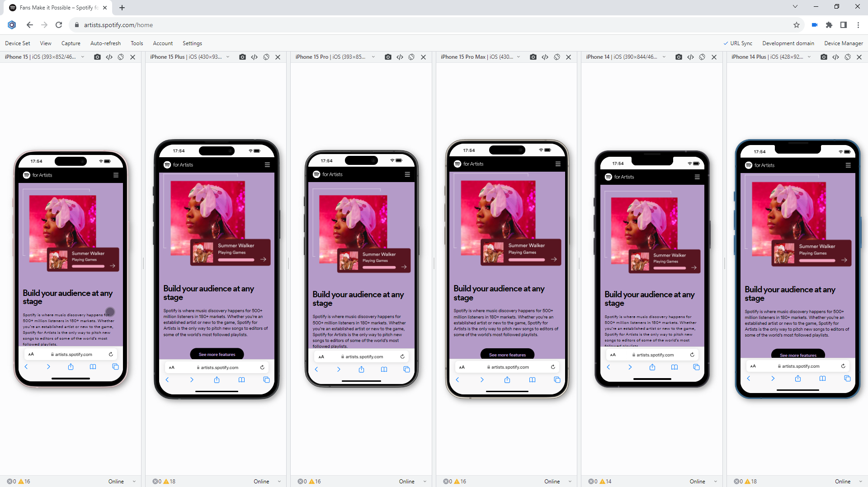
Task: Expand iPhone 14 device selector dropdown
Action: 664,57
